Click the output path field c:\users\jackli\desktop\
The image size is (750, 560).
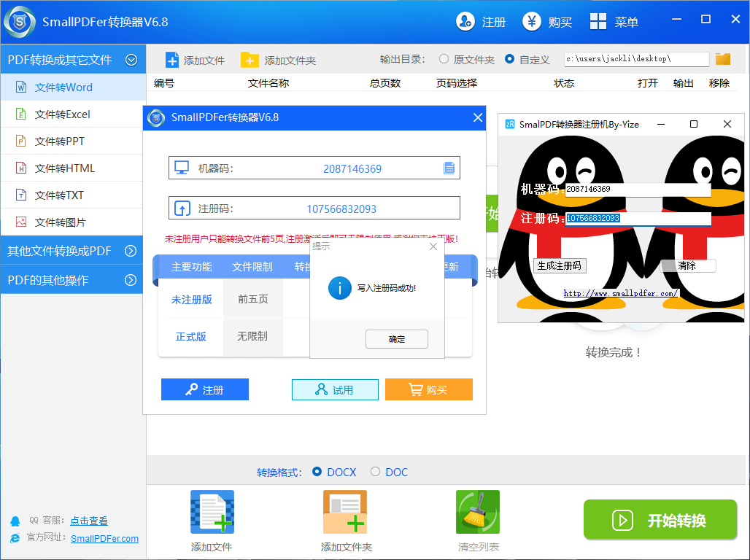(x=636, y=59)
